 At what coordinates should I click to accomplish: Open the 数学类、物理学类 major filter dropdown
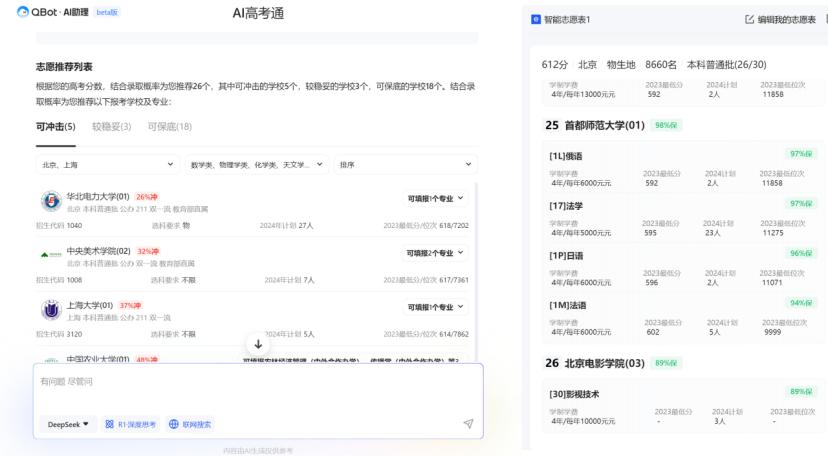(257, 165)
